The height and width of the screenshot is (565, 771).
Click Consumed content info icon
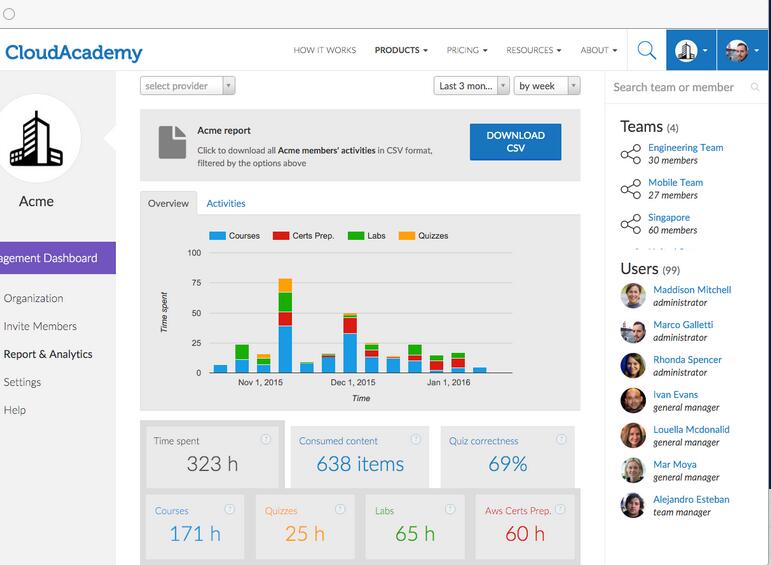point(415,439)
